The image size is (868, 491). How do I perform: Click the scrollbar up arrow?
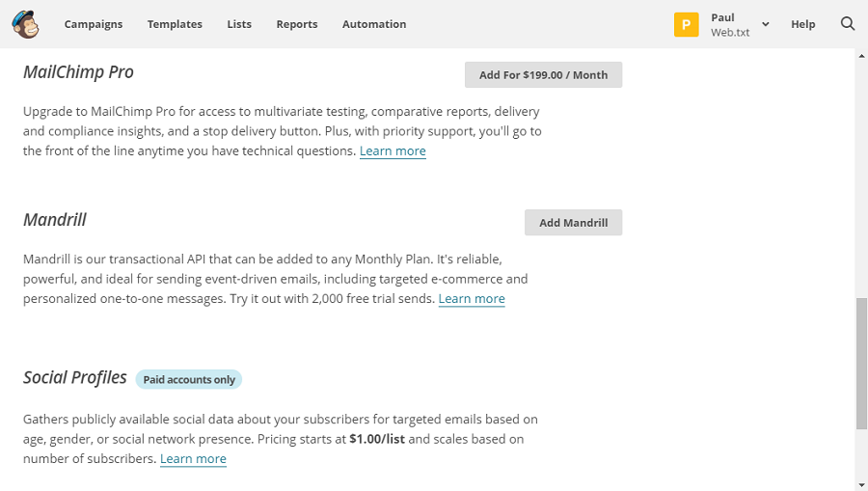pyautogui.click(x=861, y=55)
